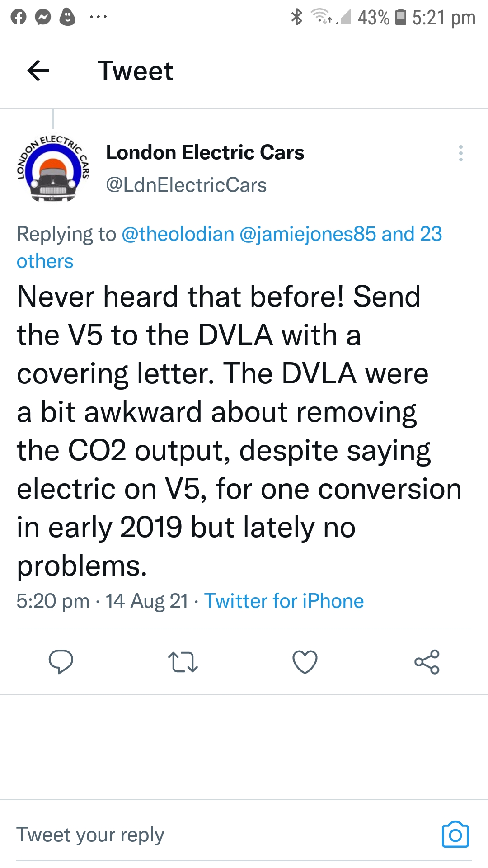
Task: Share the tweet via share icon
Action: [x=427, y=662]
